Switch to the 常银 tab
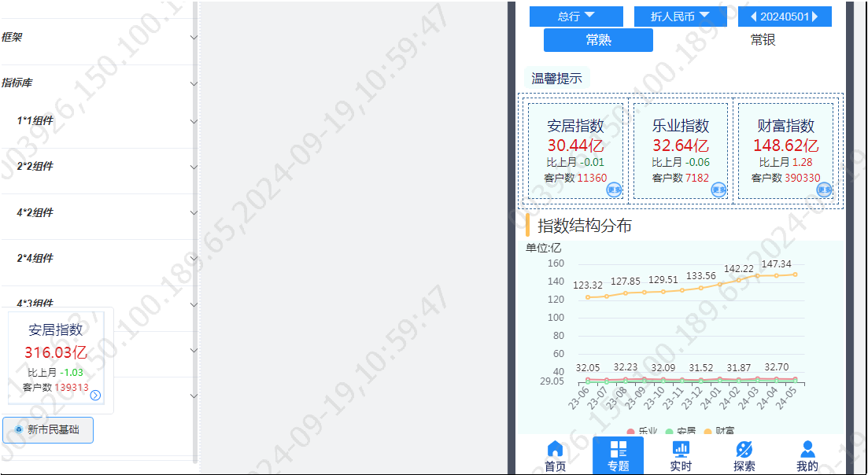 pyautogui.click(x=763, y=40)
